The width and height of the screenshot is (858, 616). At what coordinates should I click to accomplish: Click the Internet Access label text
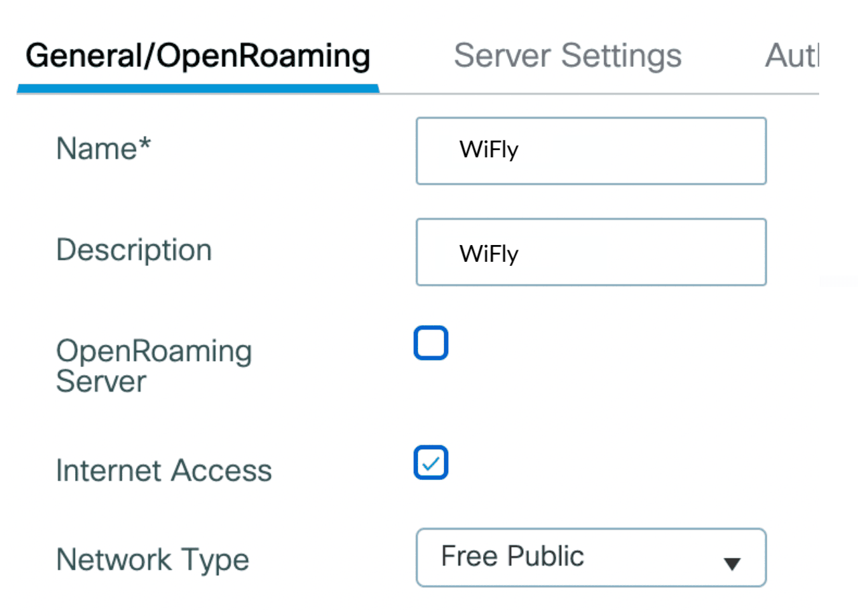coord(163,471)
